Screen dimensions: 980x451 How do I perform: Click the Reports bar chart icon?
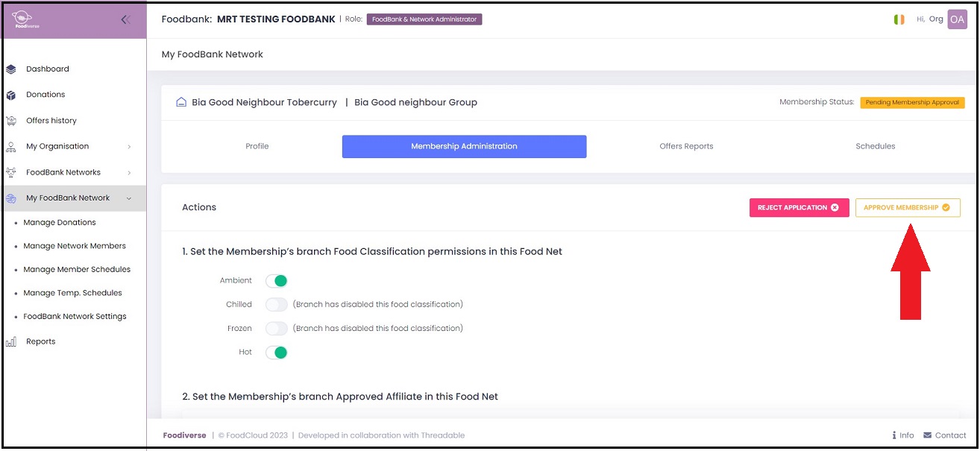11,342
